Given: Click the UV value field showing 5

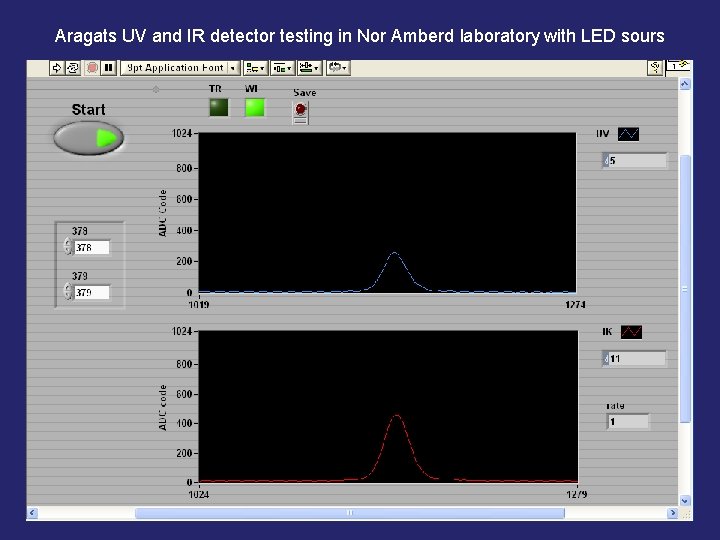Looking at the screenshot, I should [634, 161].
